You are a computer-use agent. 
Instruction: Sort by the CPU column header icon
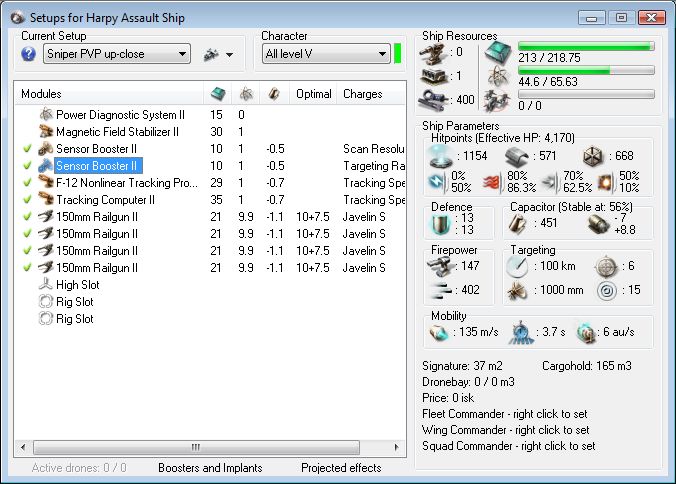click(x=218, y=94)
